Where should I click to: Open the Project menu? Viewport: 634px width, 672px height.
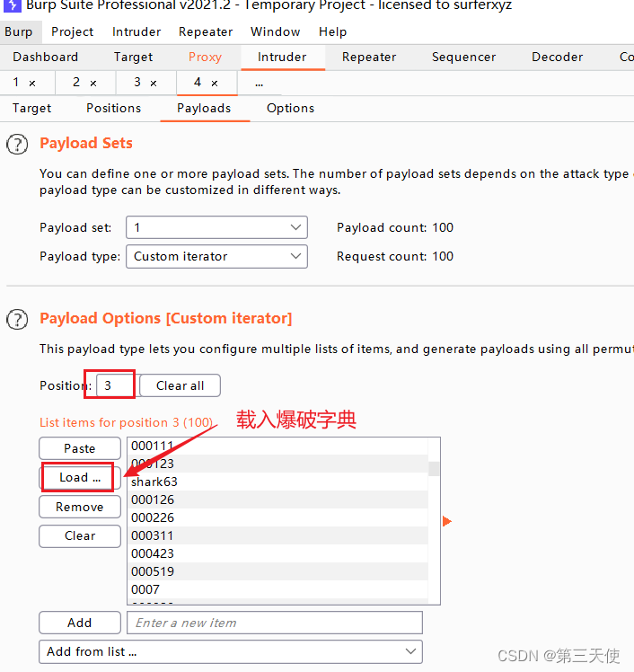72,31
